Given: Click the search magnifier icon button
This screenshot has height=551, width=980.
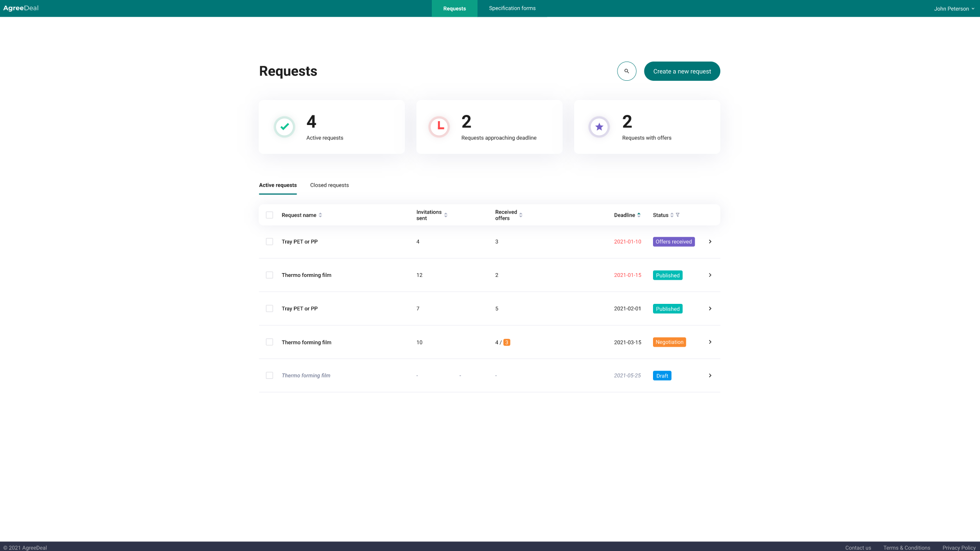Looking at the screenshot, I should [x=627, y=71].
